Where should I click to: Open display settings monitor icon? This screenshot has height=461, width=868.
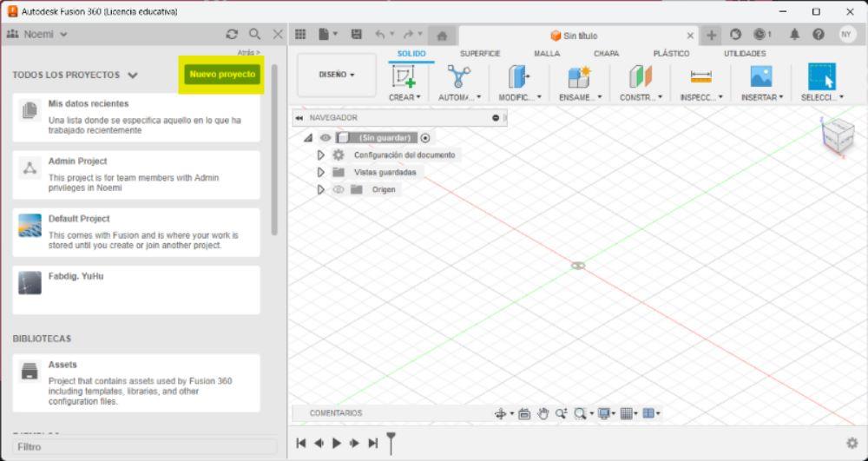point(604,413)
